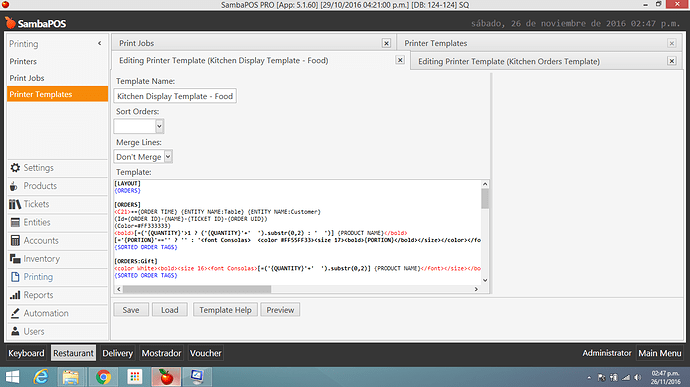Close the Print Jobs tab
This screenshot has width=690, height=387.
386,43
